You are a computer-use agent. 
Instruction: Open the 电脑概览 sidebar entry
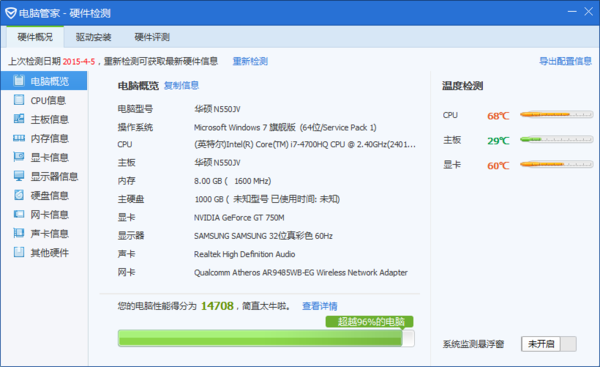44,81
